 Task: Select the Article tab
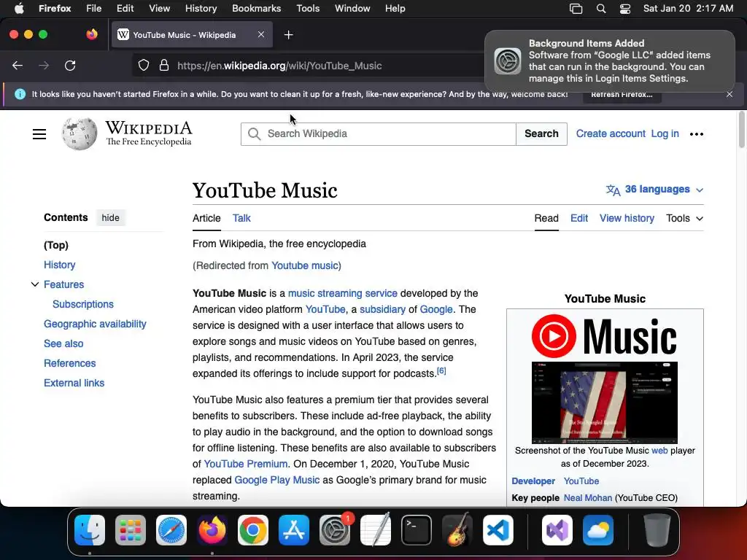click(206, 218)
